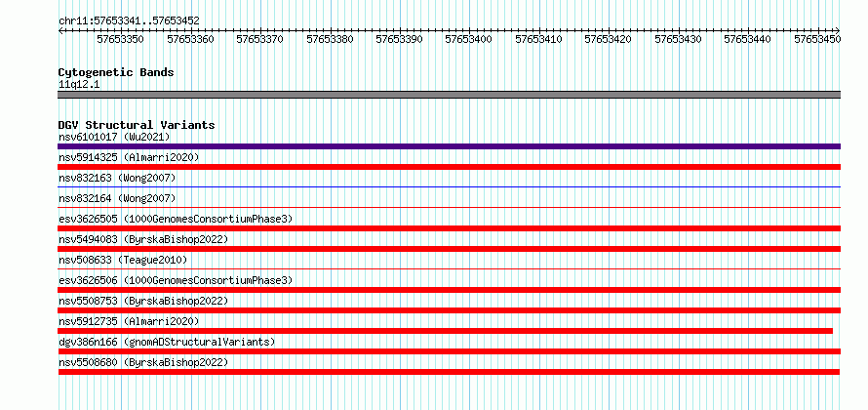The image size is (868, 410).
Task: Open variant nsv5494083 (ByrskaBishop2022) label
Action: pyautogui.click(x=143, y=239)
